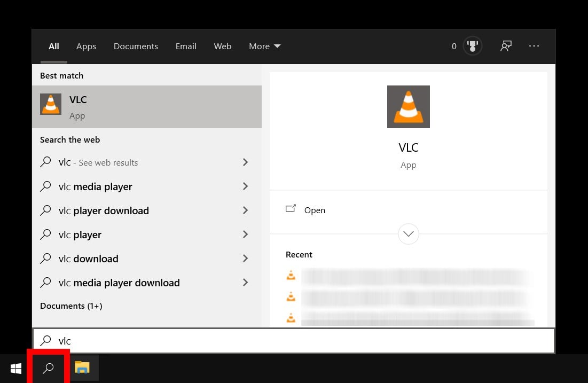The width and height of the screenshot is (588, 383).
Task: Click into the search box containing vlc
Action: click(294, 341)
